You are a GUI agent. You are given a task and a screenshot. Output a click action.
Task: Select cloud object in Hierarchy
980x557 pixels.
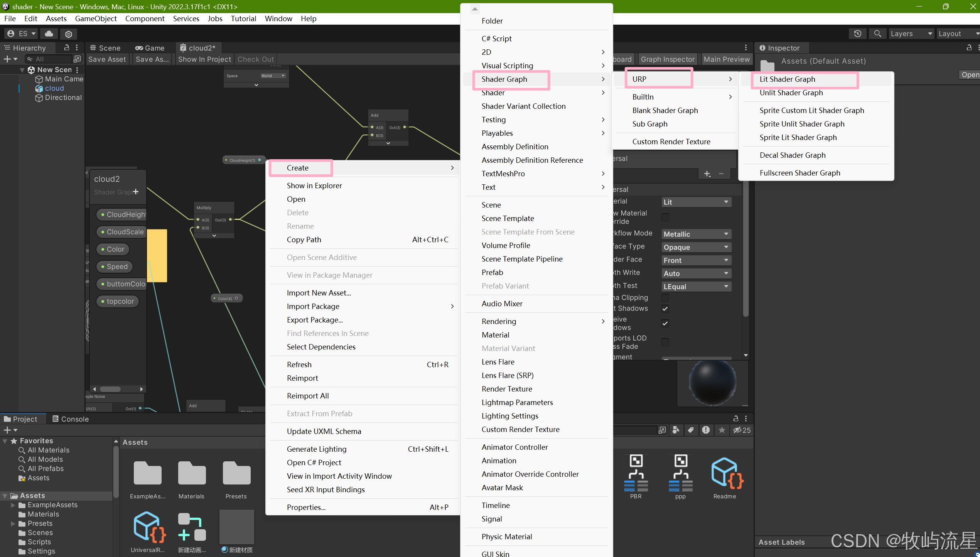click(54, 88)
